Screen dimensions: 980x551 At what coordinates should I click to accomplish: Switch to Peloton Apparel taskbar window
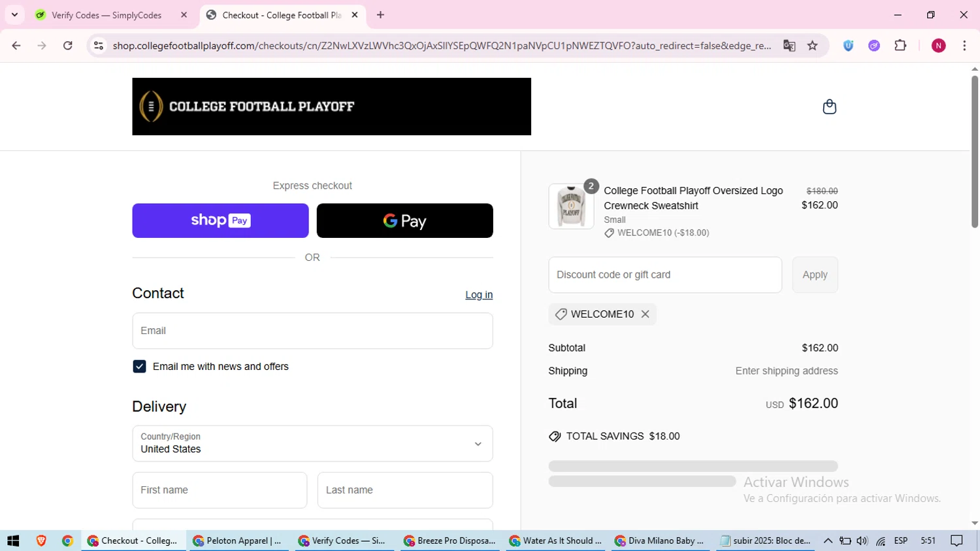238,541
